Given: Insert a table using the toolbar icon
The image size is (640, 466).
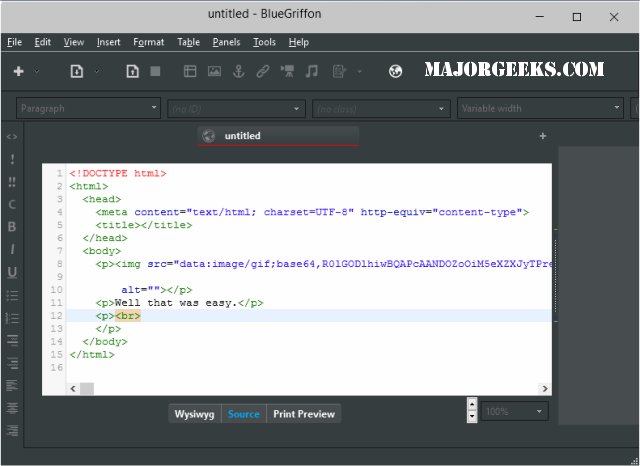Looking at the screenshot, I should click(190, 71).
